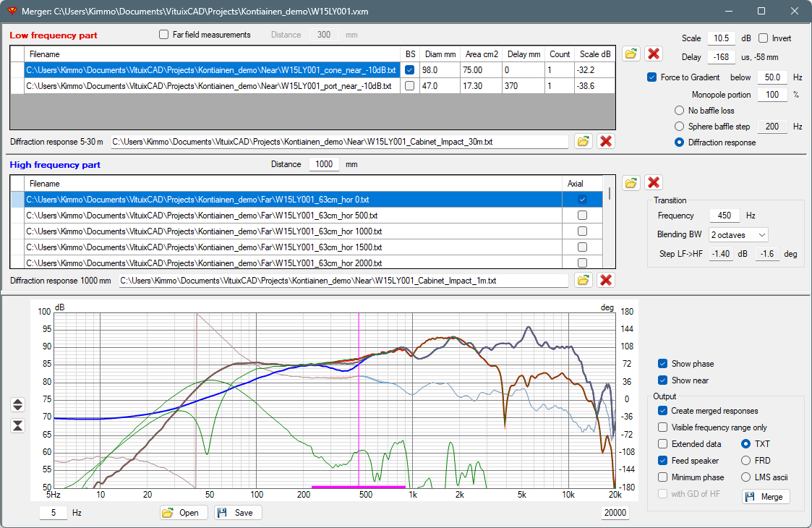Select Sphere baffle step radio button
The image size is (812, 528).
coord(680,127)
